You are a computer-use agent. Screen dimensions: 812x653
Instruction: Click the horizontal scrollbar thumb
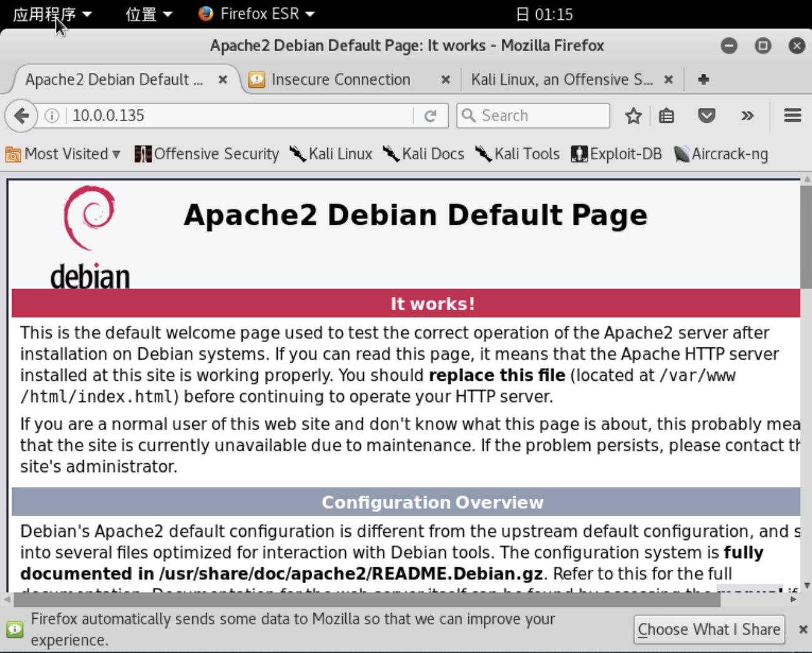tap(367, 599)
